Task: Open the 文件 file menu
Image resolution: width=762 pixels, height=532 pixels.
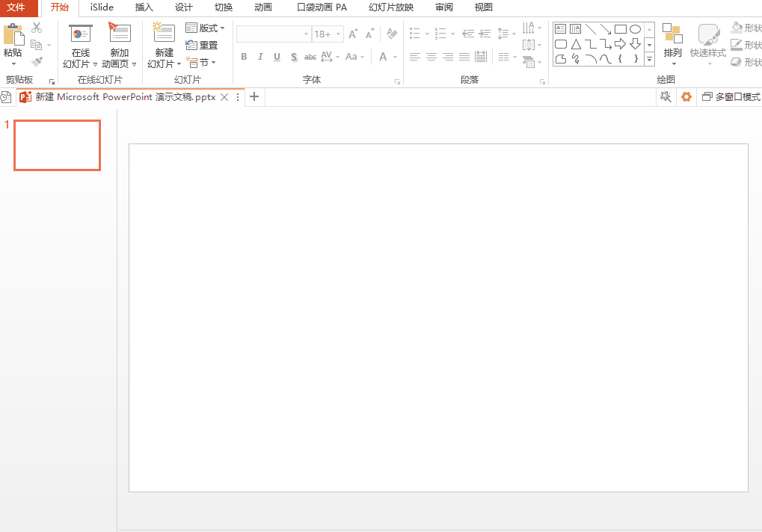Action: (16, 7)
